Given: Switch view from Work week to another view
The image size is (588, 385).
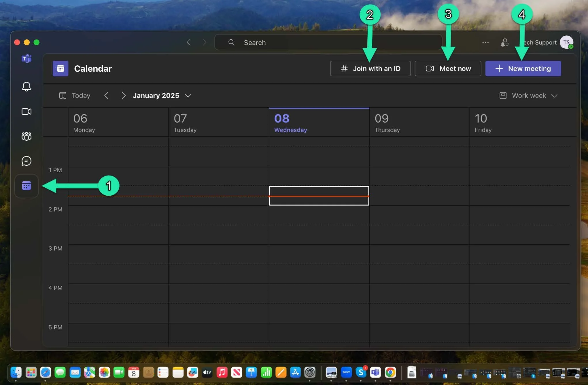Looking at the screenshot, I should [x=529, y=96].
